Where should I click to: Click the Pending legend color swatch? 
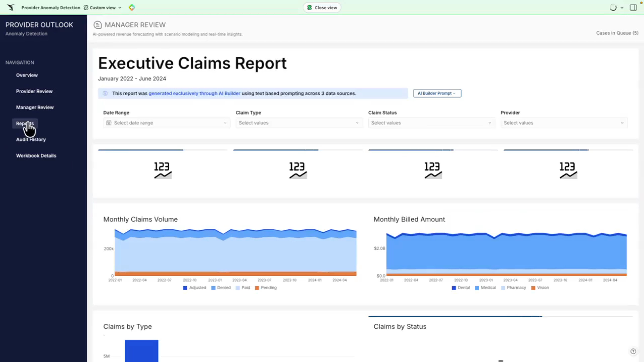point(257,288)
